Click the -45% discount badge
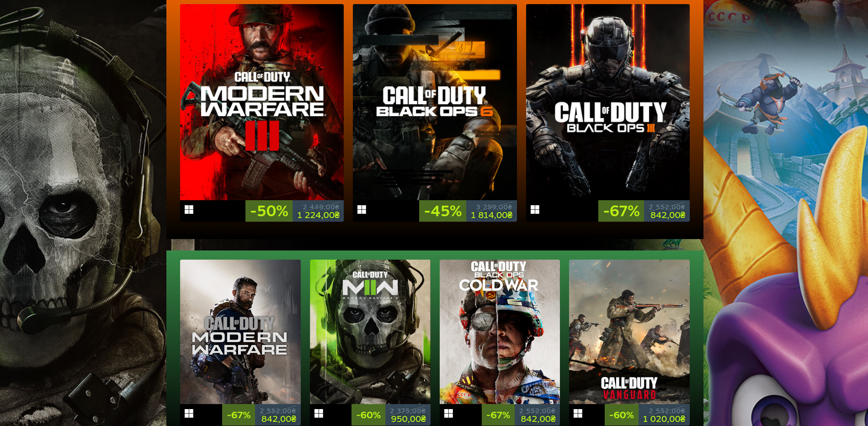 [442, 211]
